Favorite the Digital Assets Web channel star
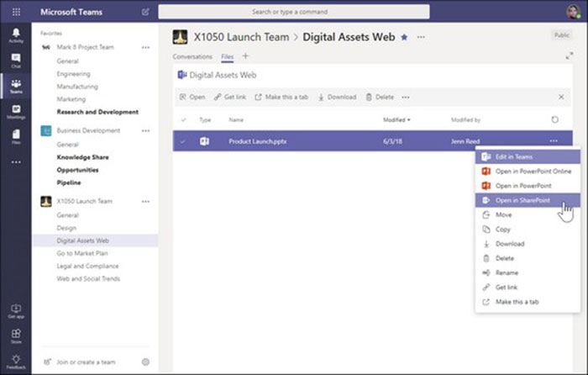The image size is (588, 375). [404, 37]
